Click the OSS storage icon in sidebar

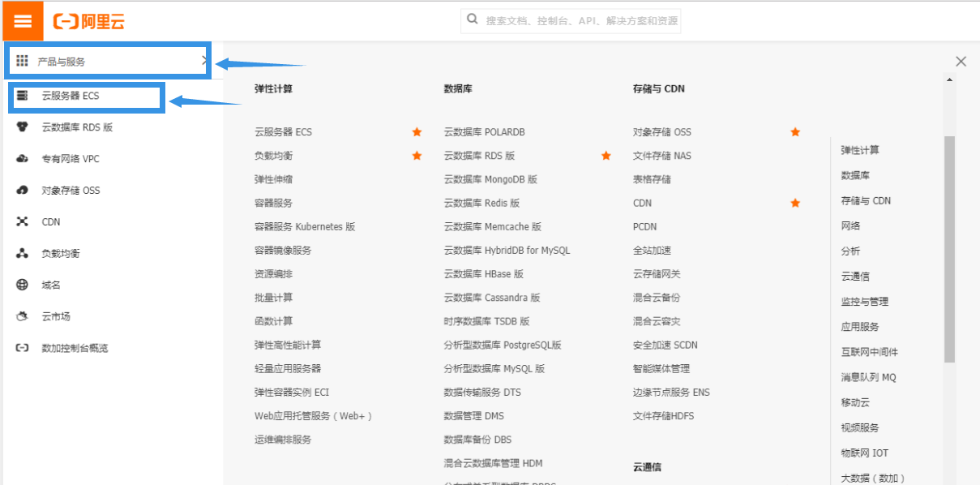(x=23, y=191)
